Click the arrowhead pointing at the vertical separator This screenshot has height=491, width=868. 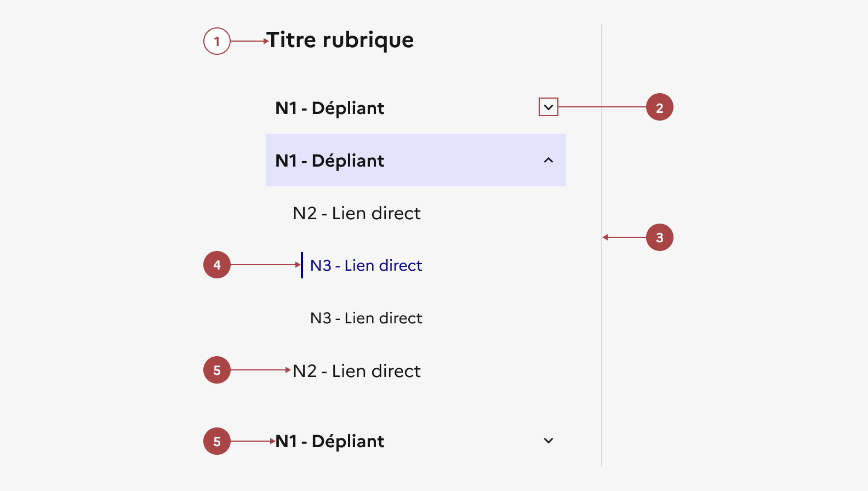pos(605,237)
